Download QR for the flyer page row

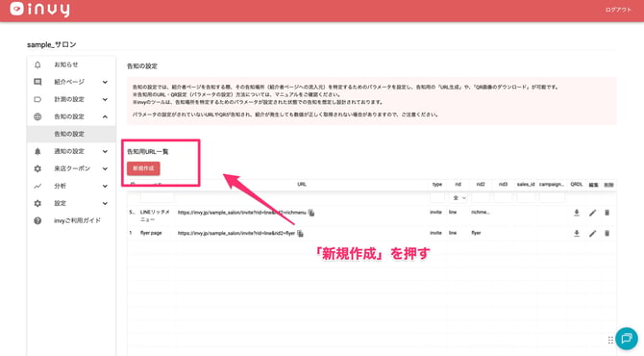point(577,233)
